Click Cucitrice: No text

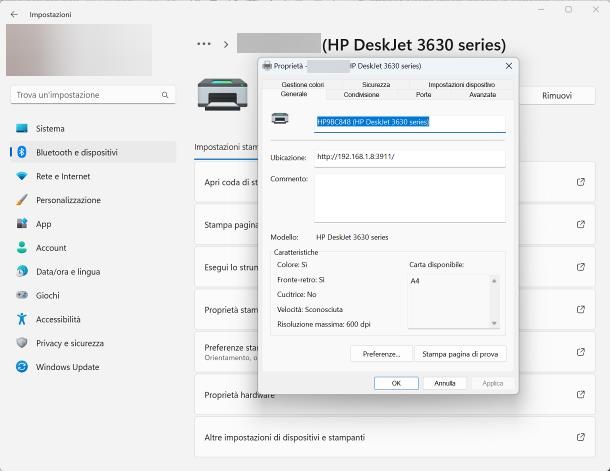(x=296, y=294)
